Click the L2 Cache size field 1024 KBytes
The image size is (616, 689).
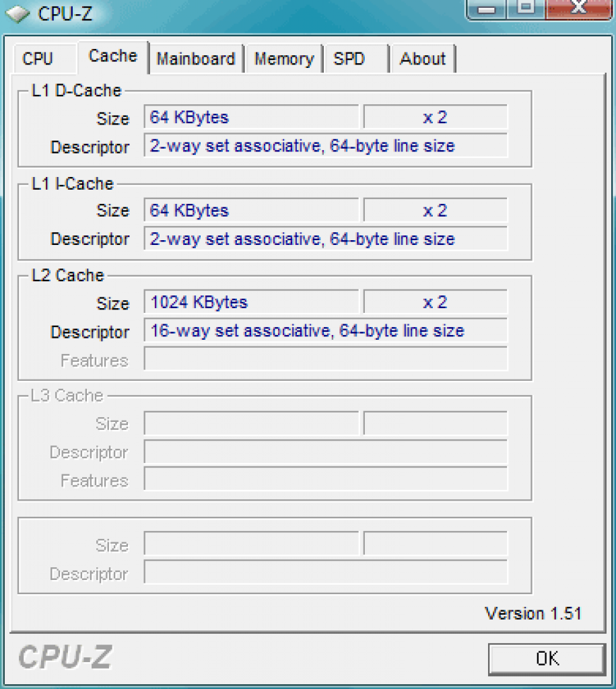click(x=252, y=302)
